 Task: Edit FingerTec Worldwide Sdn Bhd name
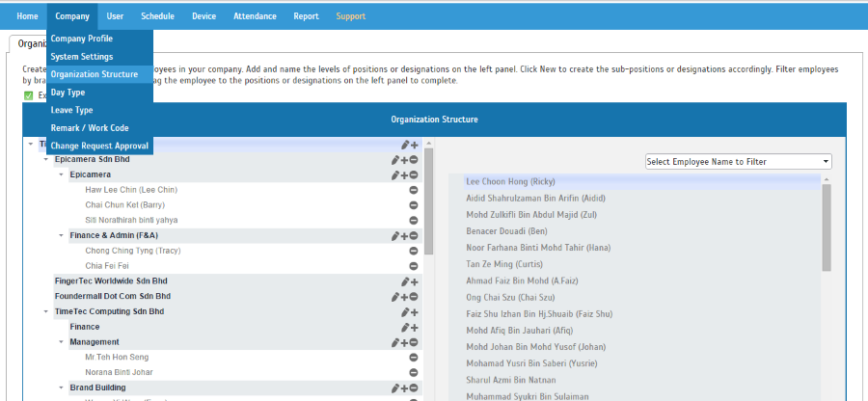click(x=405, y=281)
